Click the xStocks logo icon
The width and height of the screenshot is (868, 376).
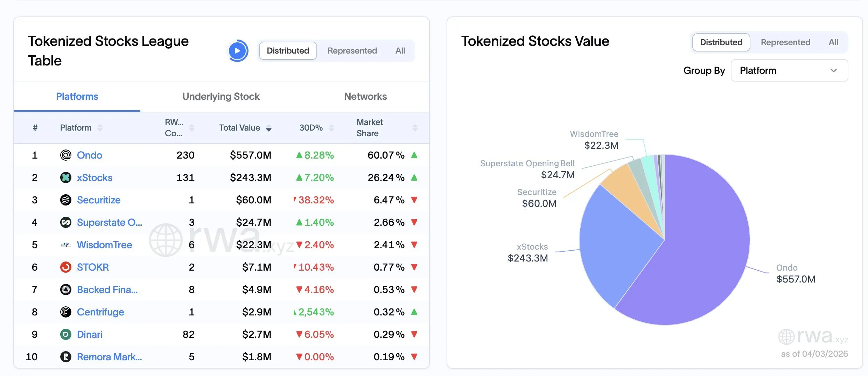coord(65,177)
